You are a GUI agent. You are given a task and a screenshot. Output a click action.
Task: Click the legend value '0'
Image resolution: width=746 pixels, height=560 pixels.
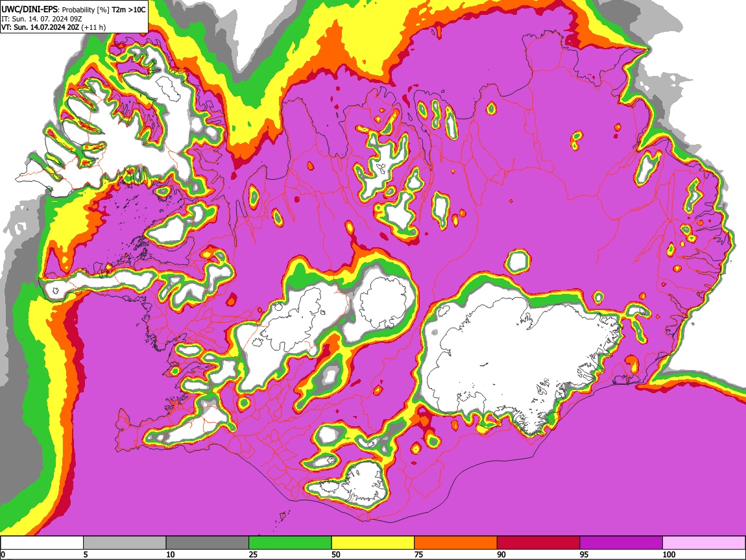coord(3,554)
